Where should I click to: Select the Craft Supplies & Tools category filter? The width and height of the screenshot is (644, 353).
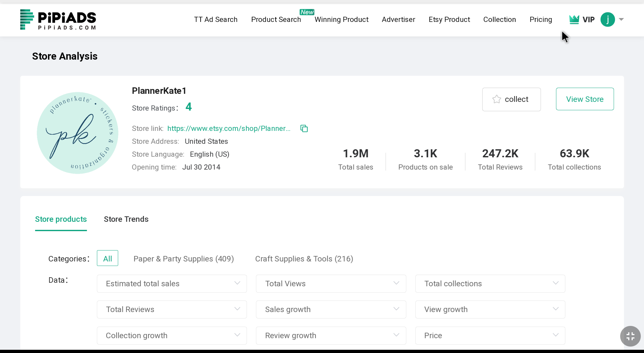pos(304,259)
